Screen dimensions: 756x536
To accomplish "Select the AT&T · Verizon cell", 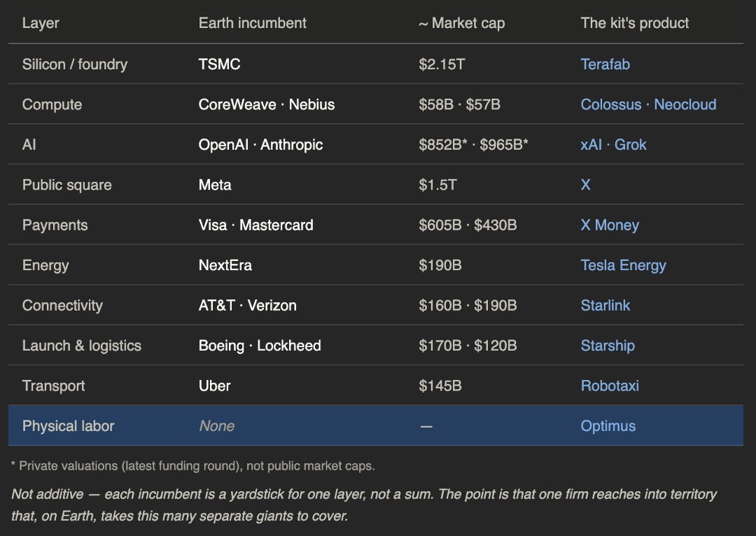I will [247, 305].
